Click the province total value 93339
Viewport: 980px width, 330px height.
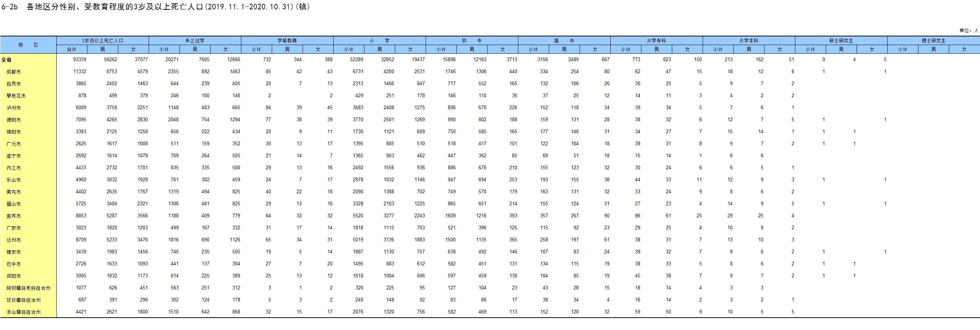click(80, 59)
